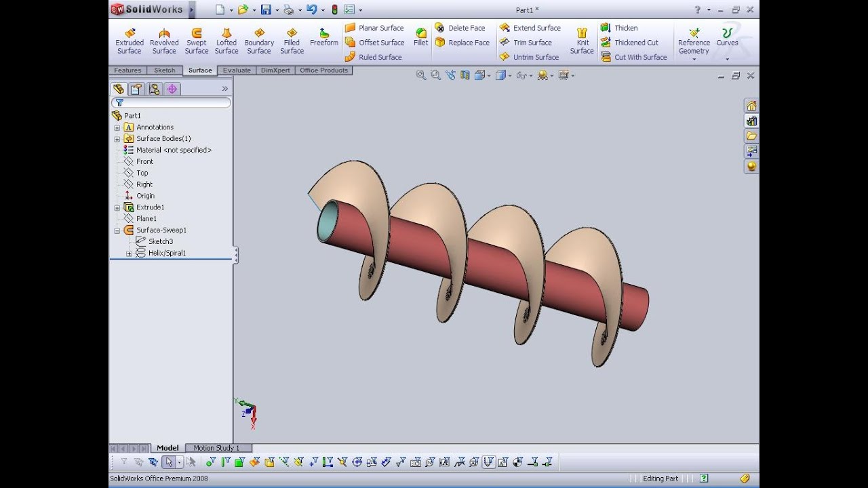Switch to the ConfigurationManager panel icon
868x488 pixels.
coord(155,89)
